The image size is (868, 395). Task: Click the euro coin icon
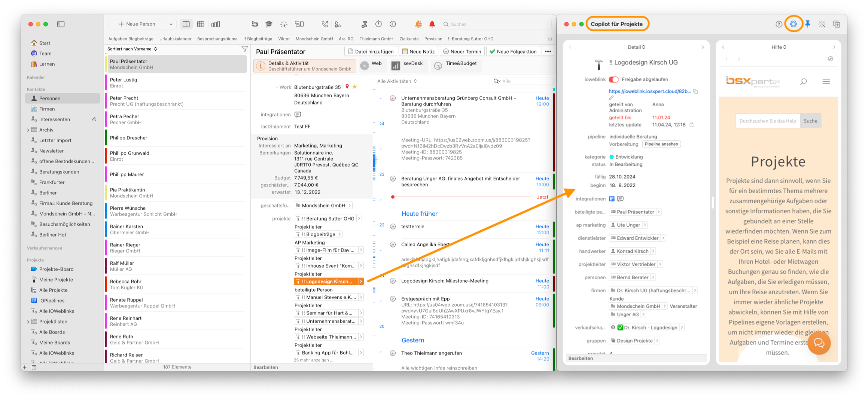pyautogui.click(x=393, y=24)
